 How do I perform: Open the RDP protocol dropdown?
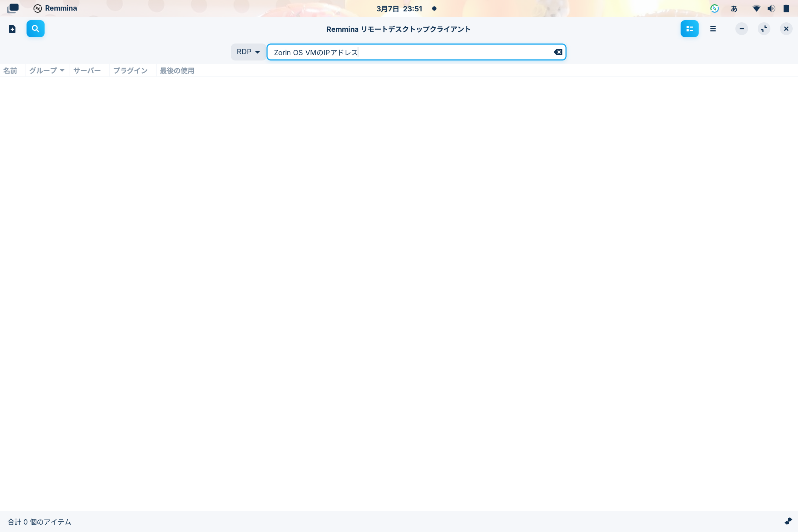coord(248,52)
